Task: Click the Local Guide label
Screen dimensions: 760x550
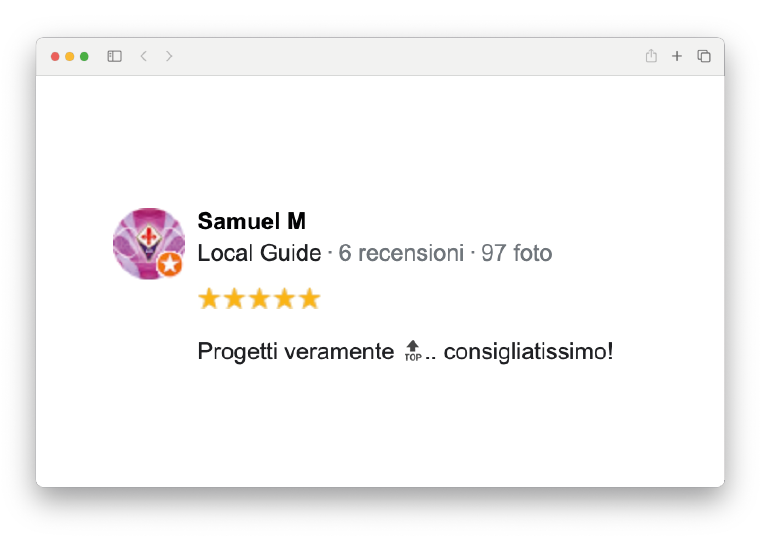Action: point(259,253)
